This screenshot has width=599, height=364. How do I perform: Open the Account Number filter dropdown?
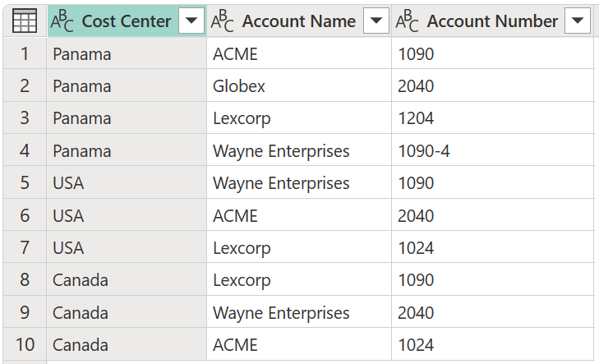pos(577,21)
